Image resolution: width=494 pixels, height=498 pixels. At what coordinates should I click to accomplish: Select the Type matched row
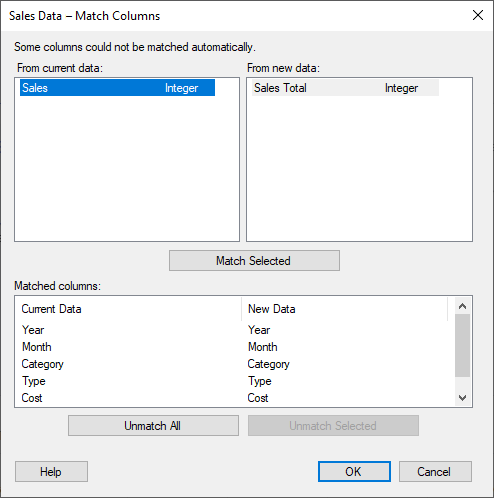point(235,381)
